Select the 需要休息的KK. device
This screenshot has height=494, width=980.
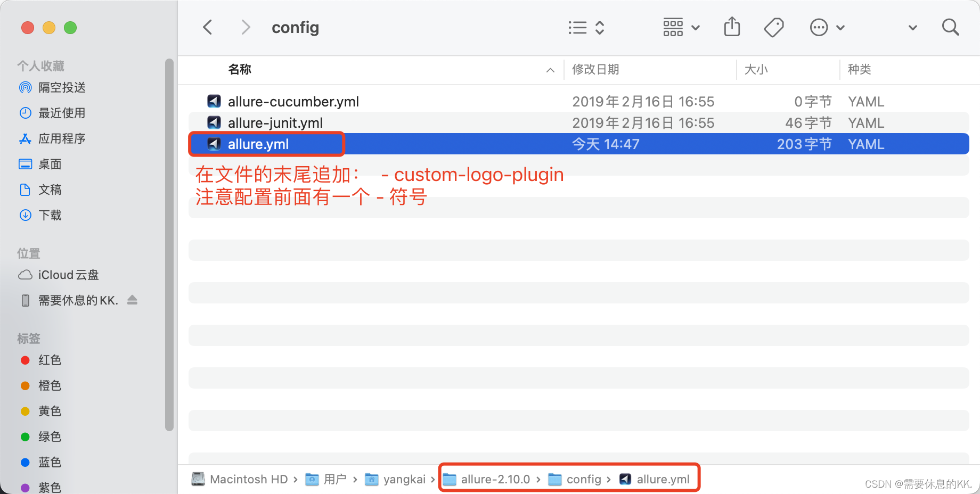[69, 300]
